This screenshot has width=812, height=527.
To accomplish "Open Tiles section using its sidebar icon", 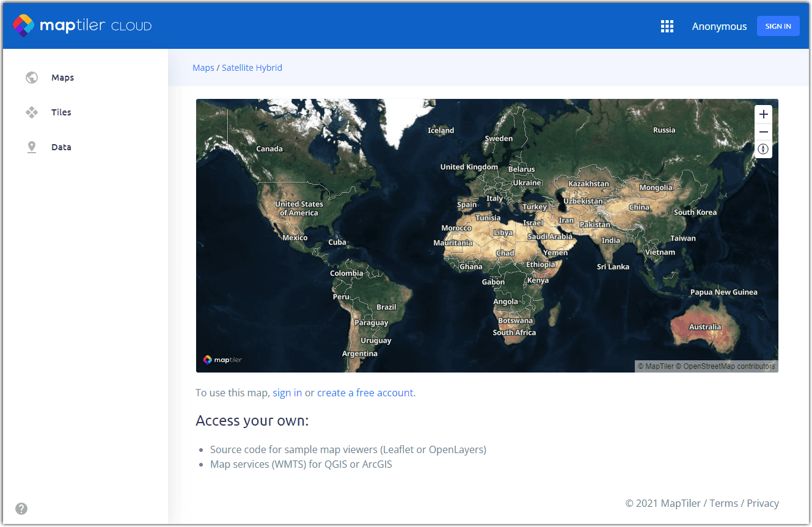I will click(x=31, y=112).
